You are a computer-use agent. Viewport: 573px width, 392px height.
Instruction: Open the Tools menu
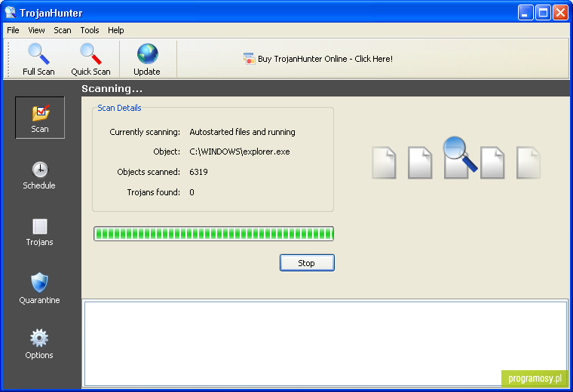(90, 30)
